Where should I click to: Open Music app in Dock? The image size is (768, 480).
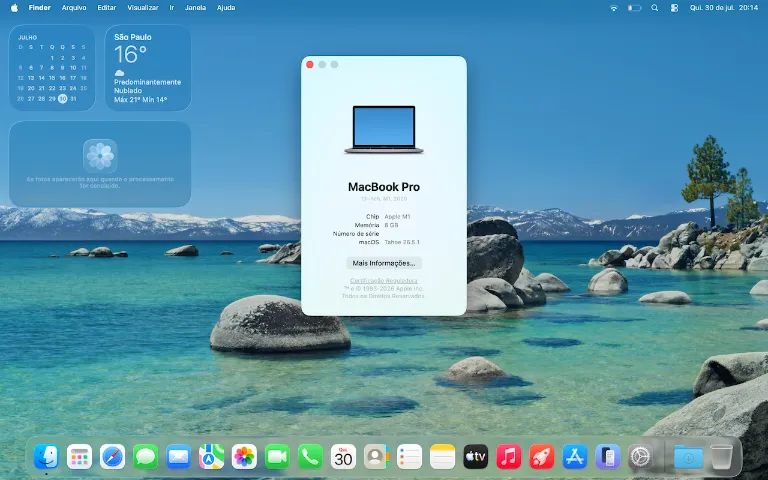click(508, 456)
